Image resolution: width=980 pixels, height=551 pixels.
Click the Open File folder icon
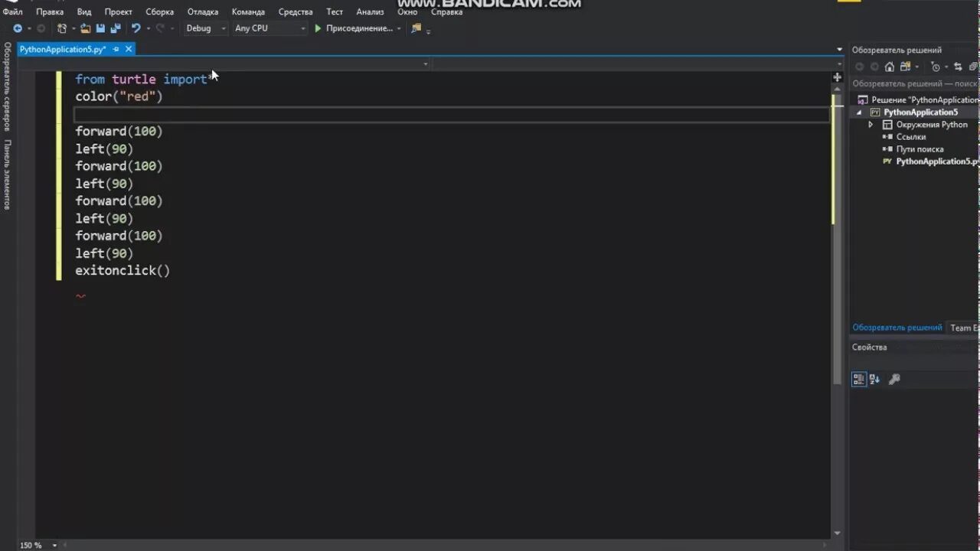[85, 28]
